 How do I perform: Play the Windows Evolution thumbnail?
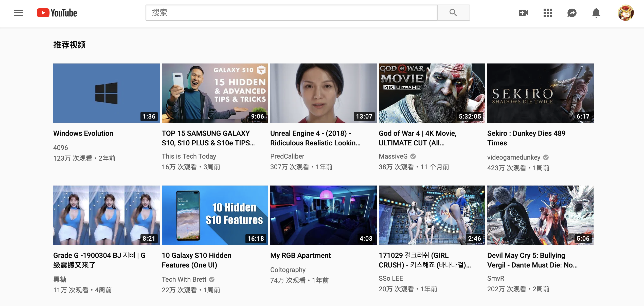[106, 93]
